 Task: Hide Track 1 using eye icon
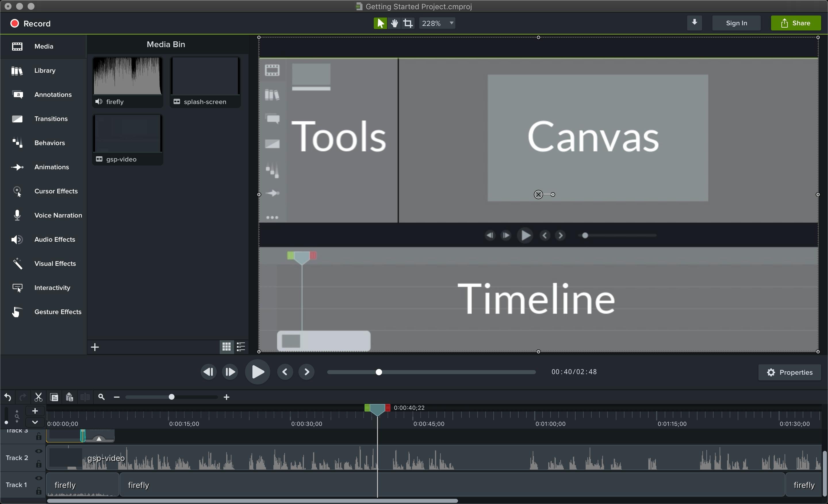pyautogui.click(x=39, y=478)
